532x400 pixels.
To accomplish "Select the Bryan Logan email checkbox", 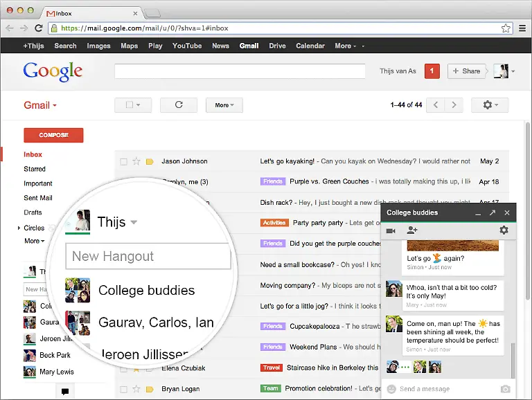I will [x=123, y=390].
